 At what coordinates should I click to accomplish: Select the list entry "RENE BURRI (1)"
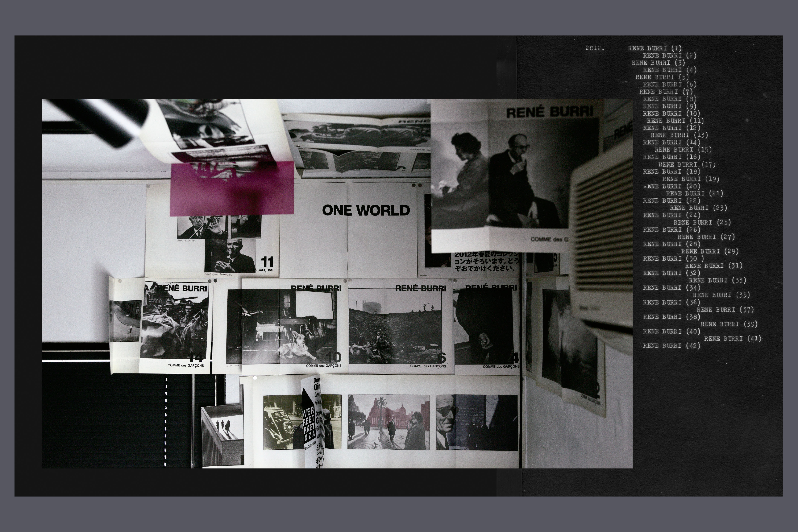655,48
